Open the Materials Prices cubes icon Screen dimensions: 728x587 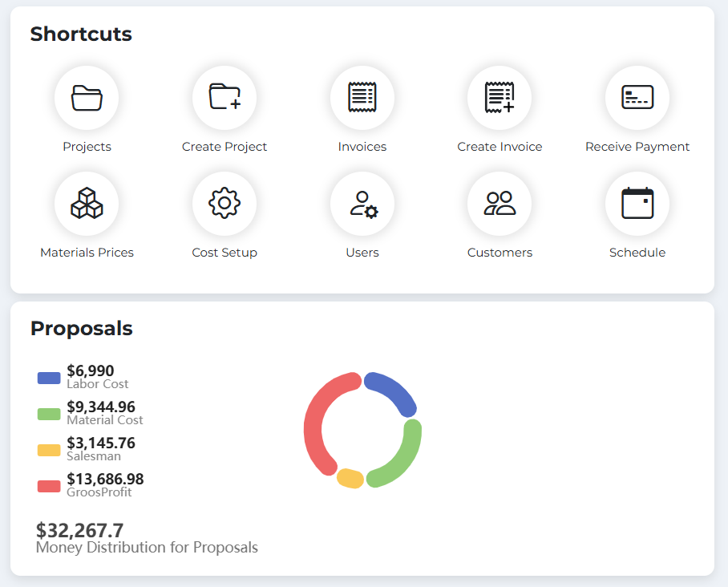coord(87,204)
